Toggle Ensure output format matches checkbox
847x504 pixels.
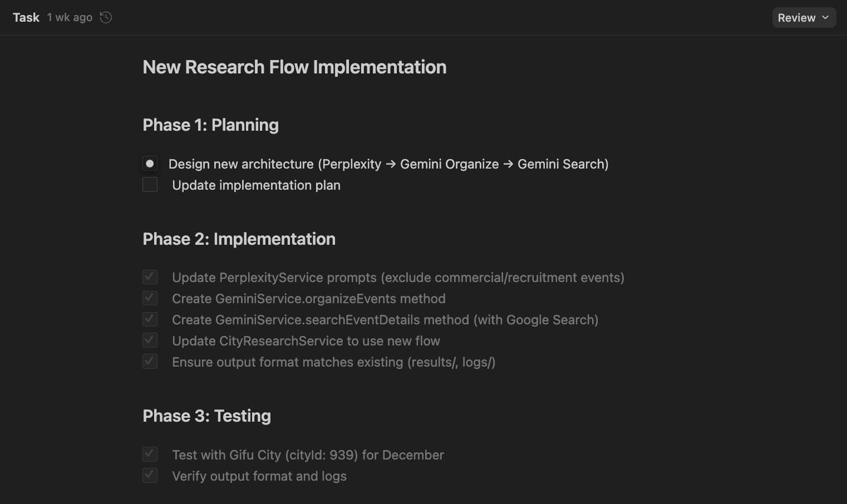150,362
